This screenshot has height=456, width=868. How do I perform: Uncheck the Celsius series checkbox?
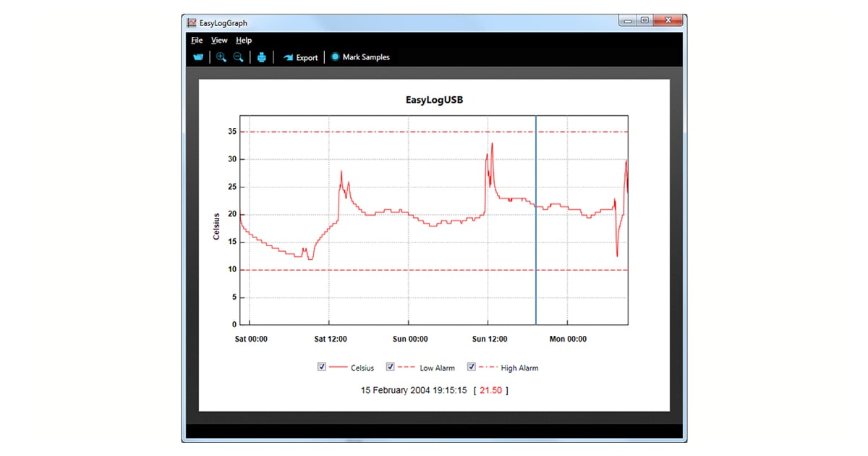[322, 367]
